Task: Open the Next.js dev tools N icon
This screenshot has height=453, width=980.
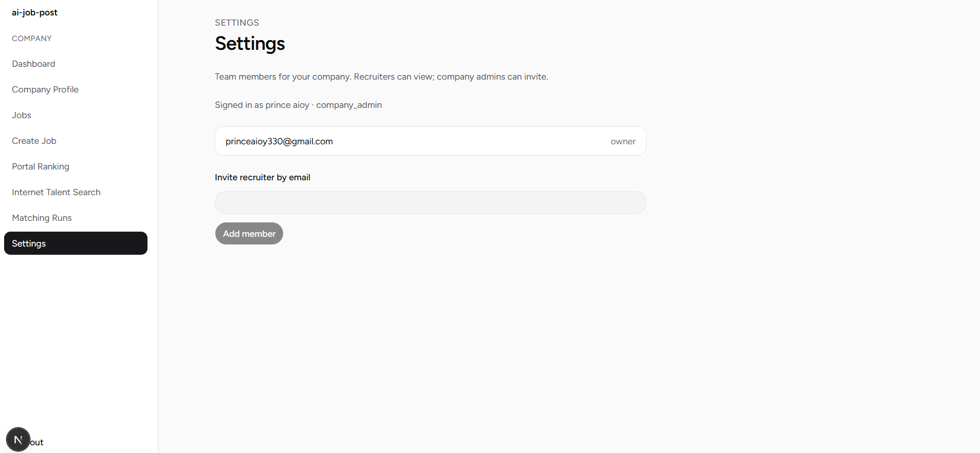Action: click(x=18, y=440)
